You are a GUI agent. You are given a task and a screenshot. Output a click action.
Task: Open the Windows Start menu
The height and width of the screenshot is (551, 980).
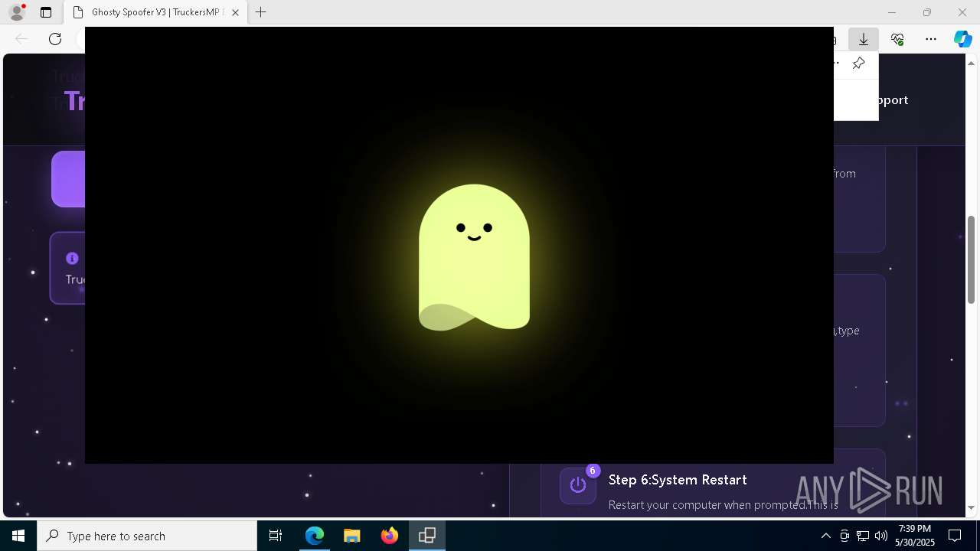point(18,536)
